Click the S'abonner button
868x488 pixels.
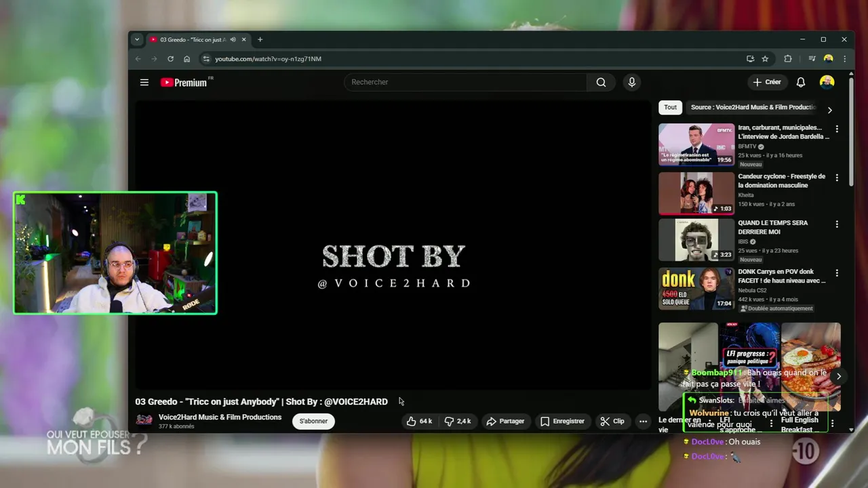click(313, 421)
